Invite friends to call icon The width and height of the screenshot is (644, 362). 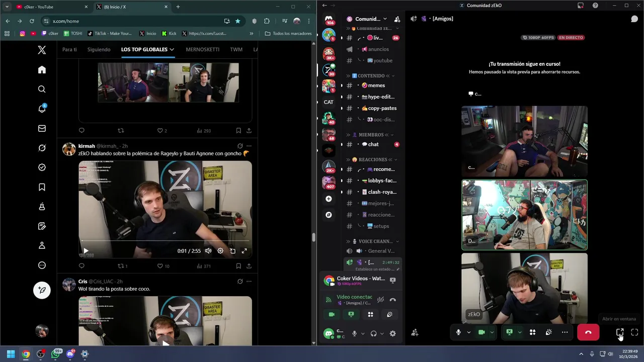point(415,332)
